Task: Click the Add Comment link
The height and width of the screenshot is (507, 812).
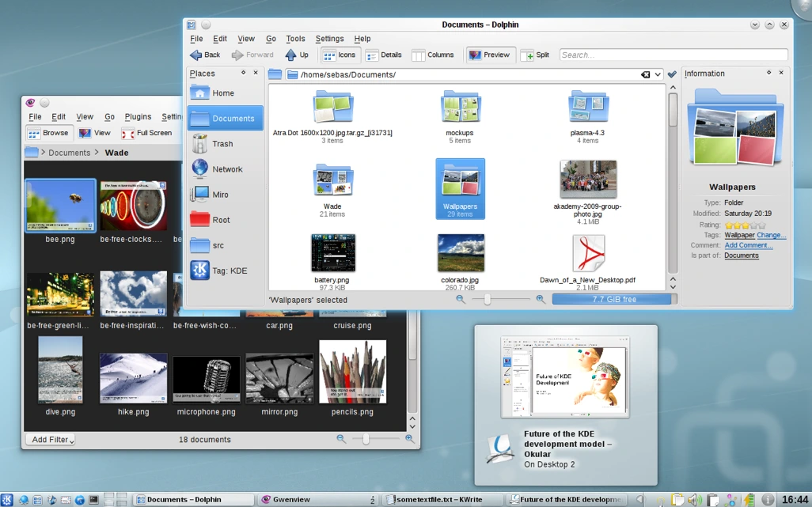Action: (x=749, y=245)
